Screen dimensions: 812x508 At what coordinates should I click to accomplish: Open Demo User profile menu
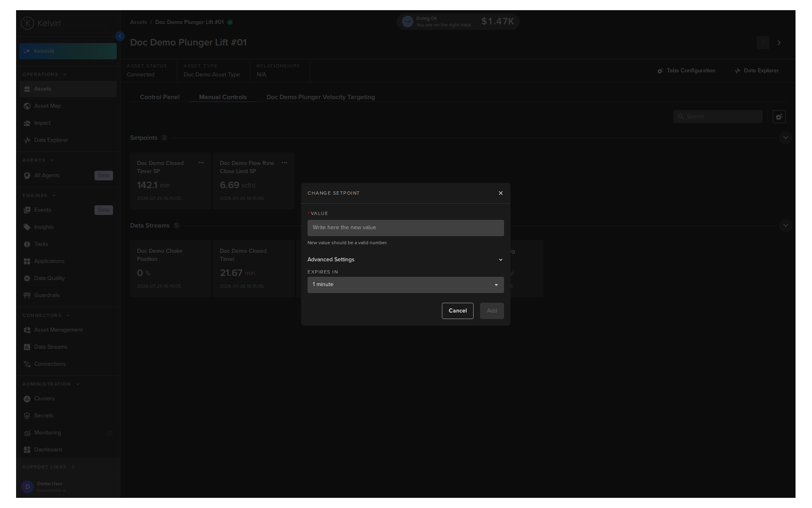coord(68,487)
